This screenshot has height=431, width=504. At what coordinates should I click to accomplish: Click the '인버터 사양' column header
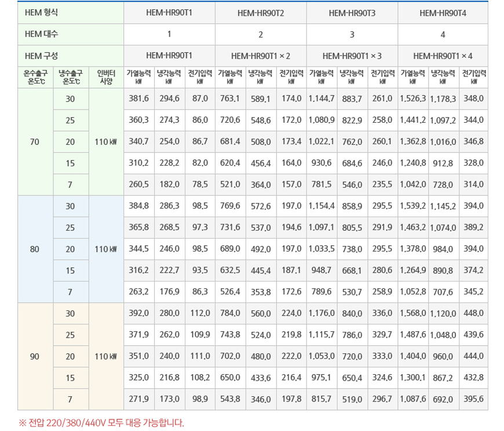tap(106, 78)
